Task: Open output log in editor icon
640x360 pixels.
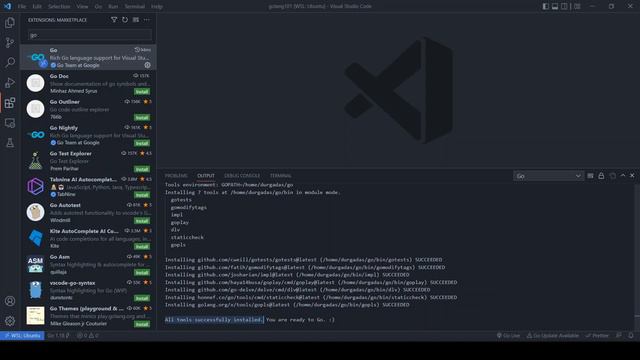Action: pos(612,176)
